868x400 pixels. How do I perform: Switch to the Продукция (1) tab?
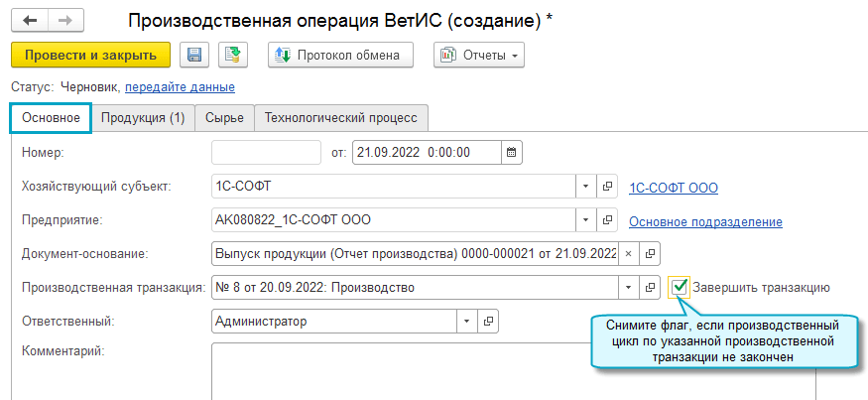tap(143, 118)
